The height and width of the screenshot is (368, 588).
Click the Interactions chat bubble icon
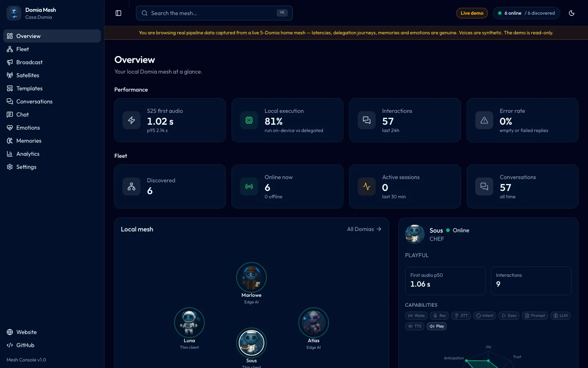(367, 120)
